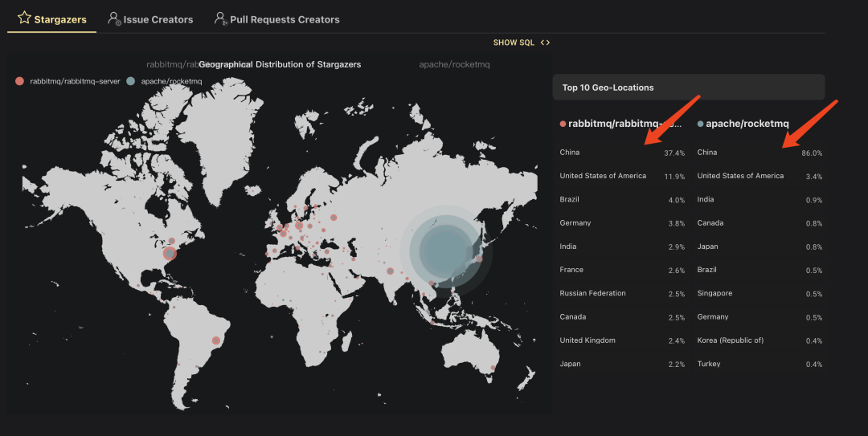
Task: Click the red bubble over India
Action: click(x=391, y=271)
